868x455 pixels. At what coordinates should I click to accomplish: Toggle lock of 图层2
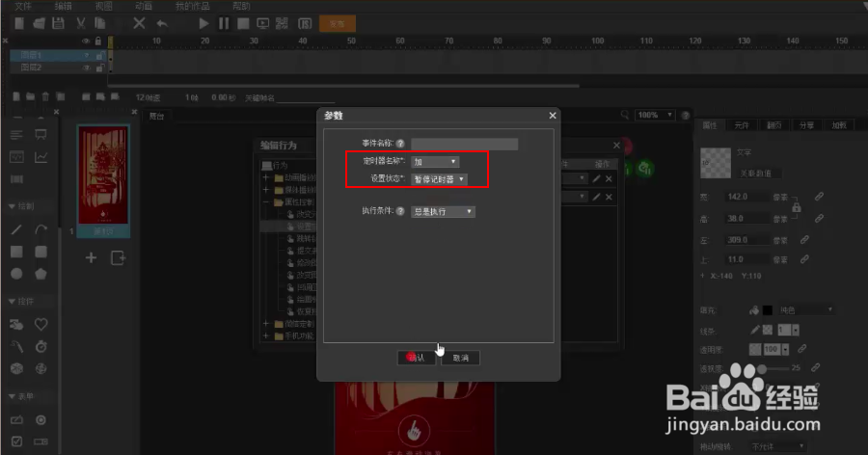point(99,67)
